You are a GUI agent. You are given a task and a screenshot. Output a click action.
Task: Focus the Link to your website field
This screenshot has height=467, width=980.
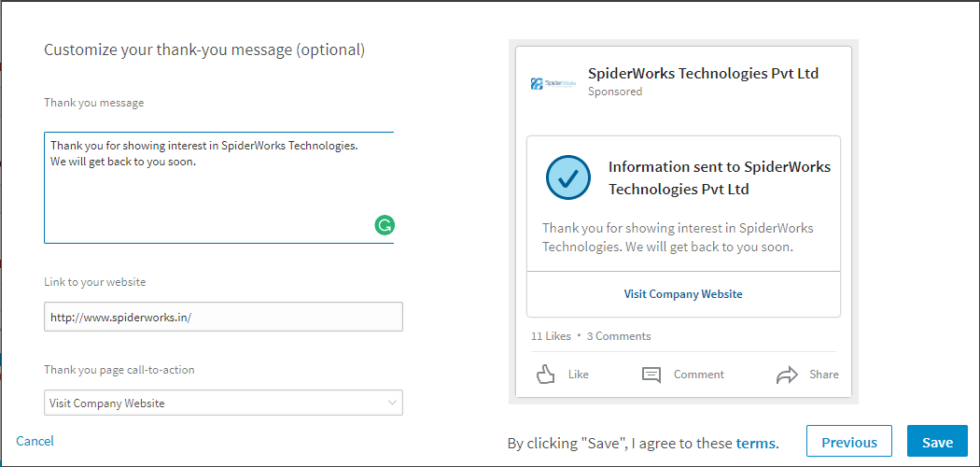point(222,318)
